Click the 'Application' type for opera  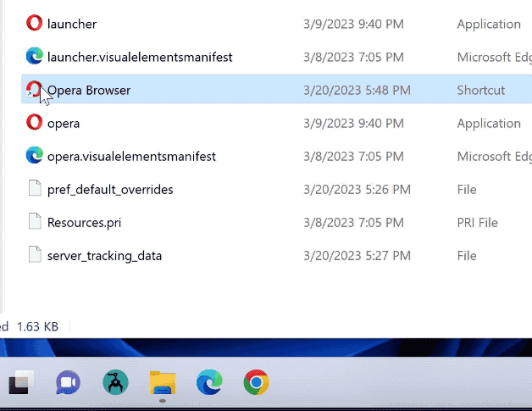pos(489,124)
